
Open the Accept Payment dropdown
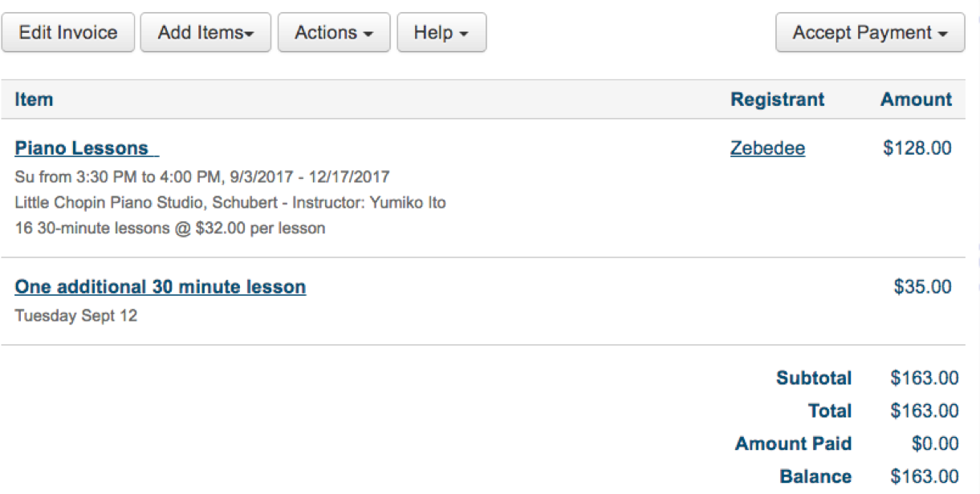tap(870, 33)
